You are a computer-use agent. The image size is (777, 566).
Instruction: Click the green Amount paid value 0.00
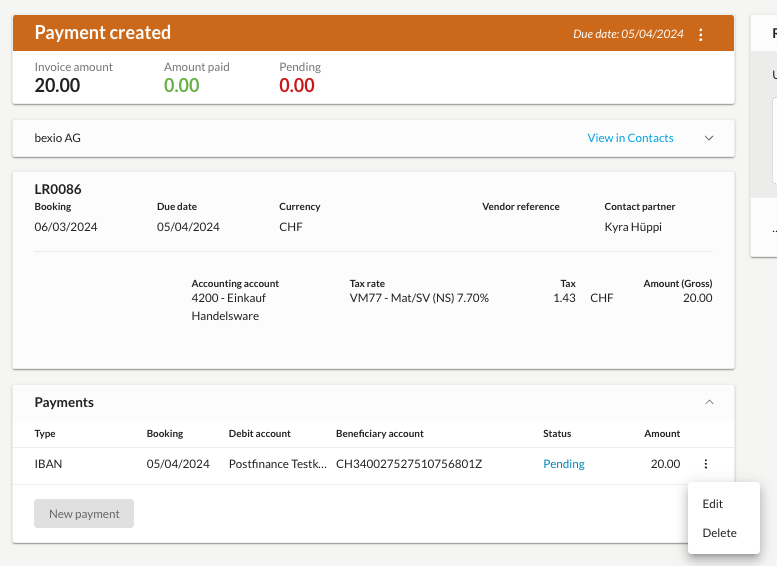click(181, 85)
